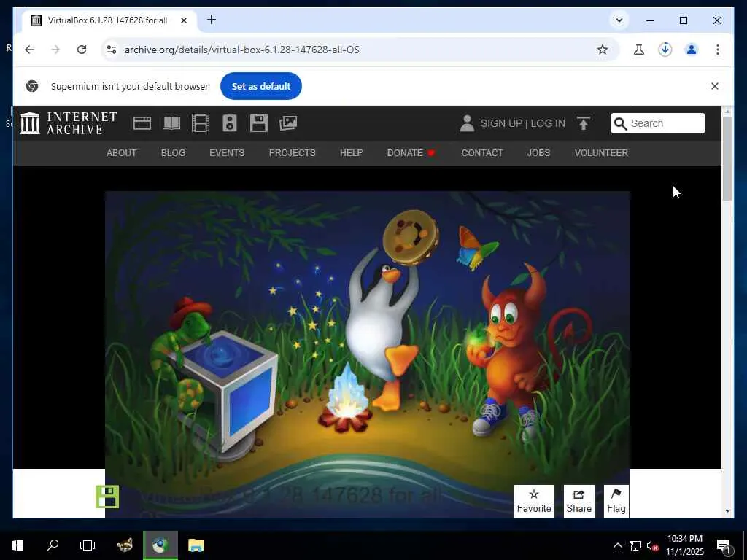Open the downloads icon
The image size is (747, 560).
(x=665, y=50)
